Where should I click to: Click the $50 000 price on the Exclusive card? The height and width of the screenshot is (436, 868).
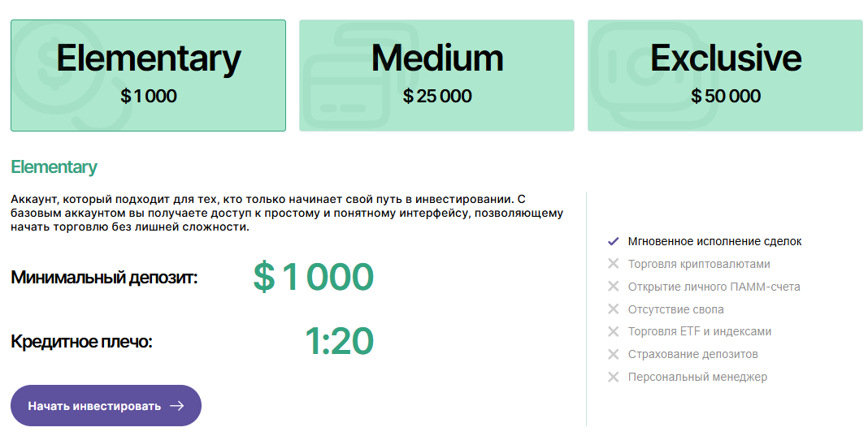[x=726, y=97]
